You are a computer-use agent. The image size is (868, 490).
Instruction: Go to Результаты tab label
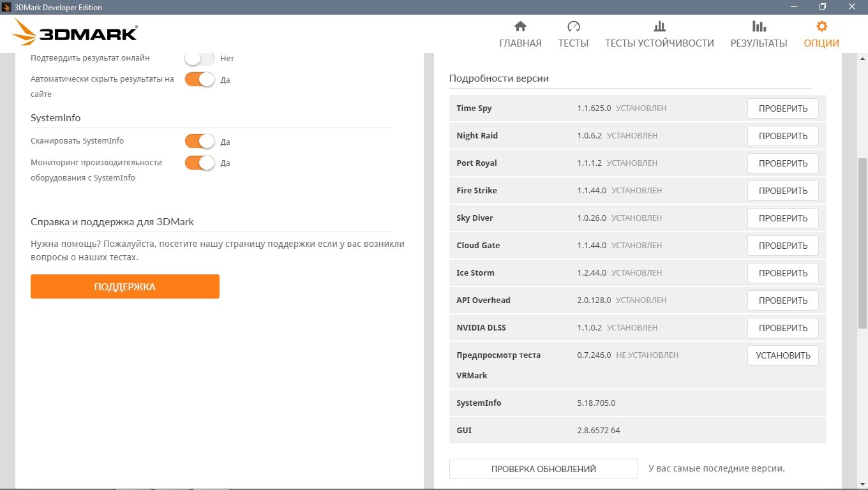pyautogui.click(x=759, y=43)
